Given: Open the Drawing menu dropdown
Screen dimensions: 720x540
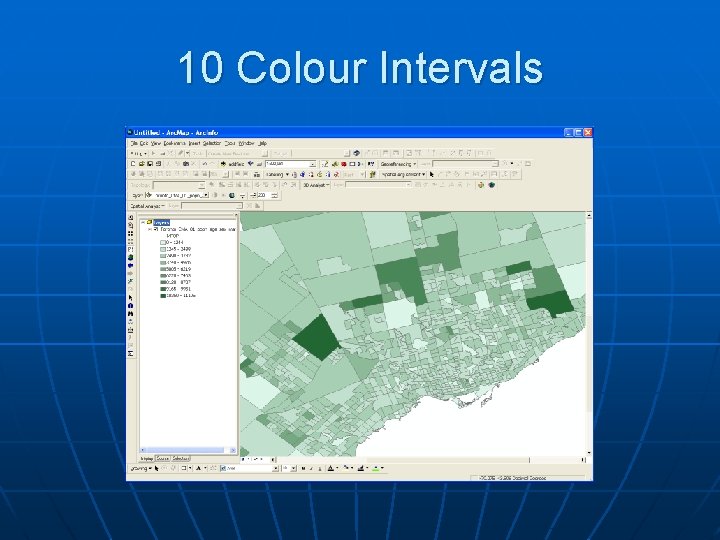Looking at the screenshot, I should 139,468.
